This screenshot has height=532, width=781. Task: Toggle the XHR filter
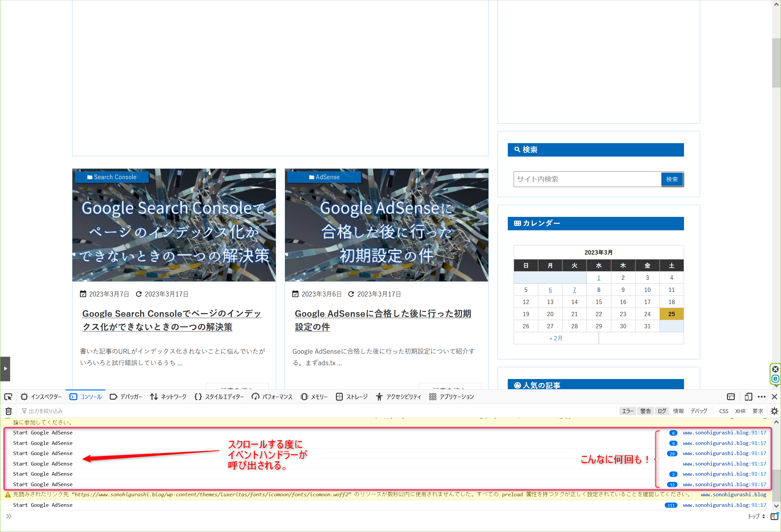740,411
